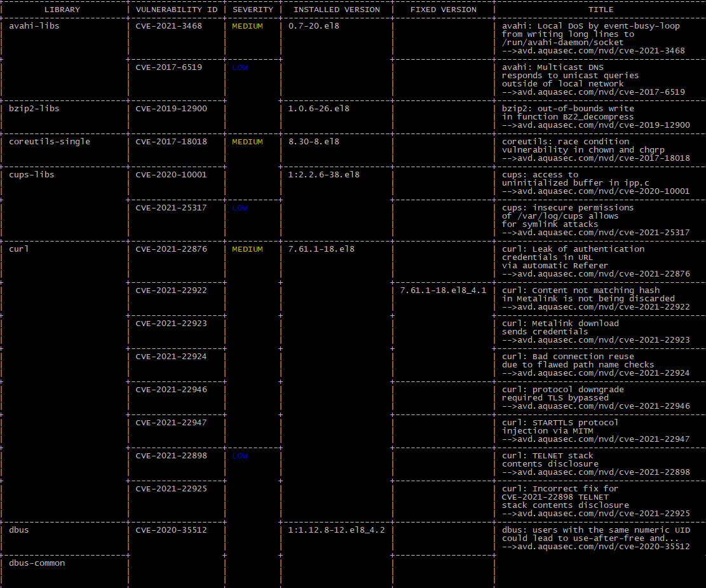
Task: Click vulnerability ID CVE-2021-22946
Action: tap(172, 389)
